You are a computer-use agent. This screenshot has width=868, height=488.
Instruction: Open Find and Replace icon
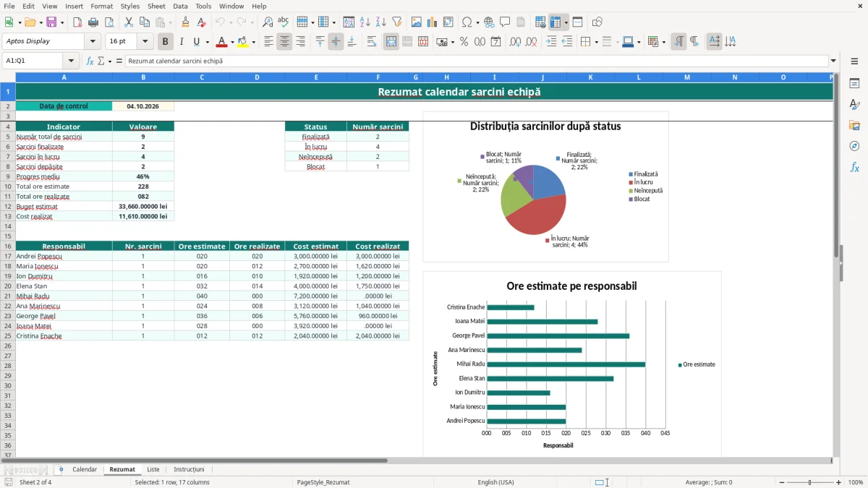point(268,22)
